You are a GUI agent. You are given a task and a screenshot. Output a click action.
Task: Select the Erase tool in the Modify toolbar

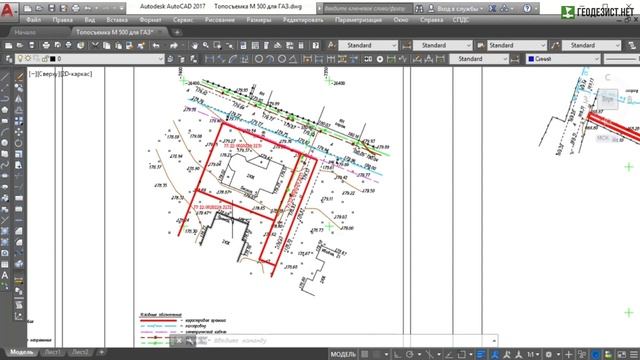tap(19, 76)
